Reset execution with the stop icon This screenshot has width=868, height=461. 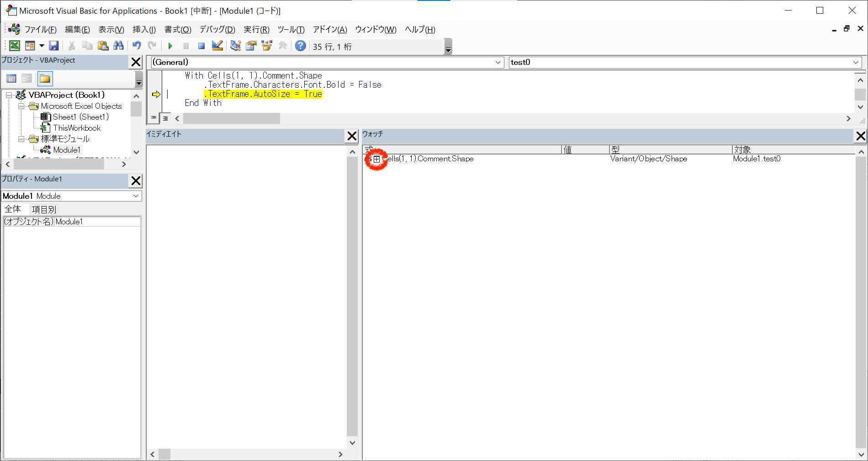point(201,46)
